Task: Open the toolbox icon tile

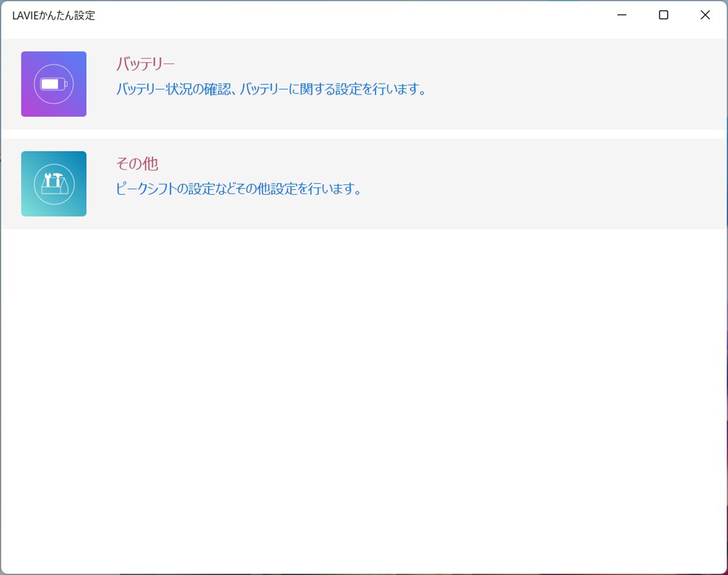Action: pos(53,184)
